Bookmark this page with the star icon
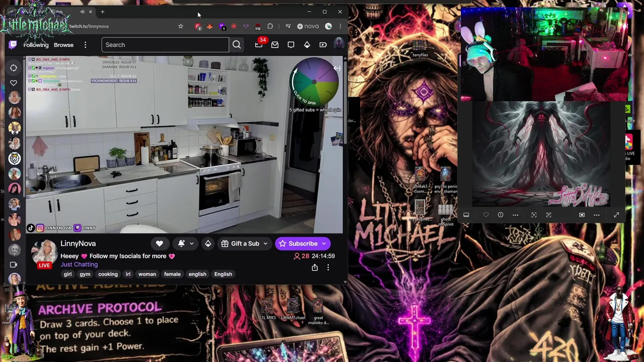Viewport: 644px width, 362px height. pyautogui.click(x=181, y=26)
